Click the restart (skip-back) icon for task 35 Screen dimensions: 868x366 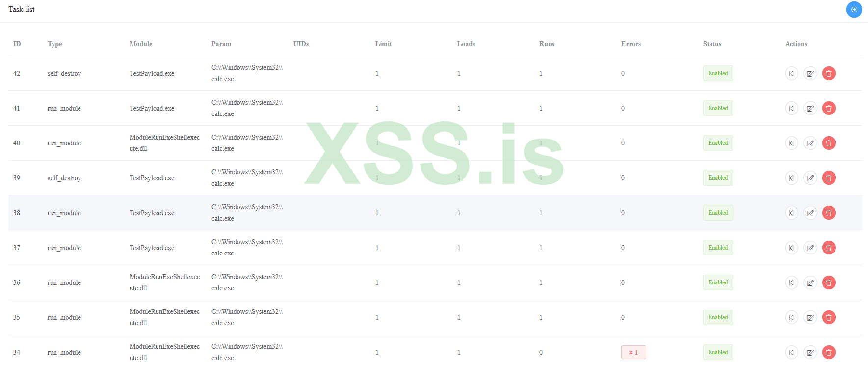pyautogui.click(x=791, y=317)
